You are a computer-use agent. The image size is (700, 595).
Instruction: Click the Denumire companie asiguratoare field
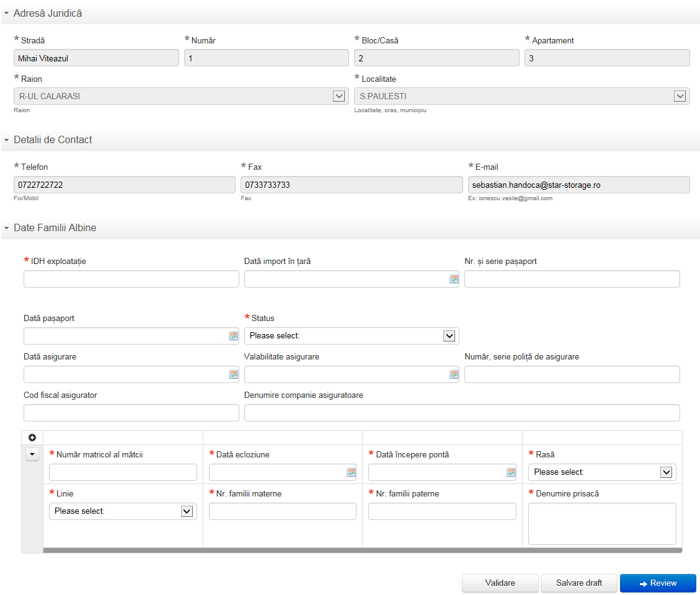[462, 413]
